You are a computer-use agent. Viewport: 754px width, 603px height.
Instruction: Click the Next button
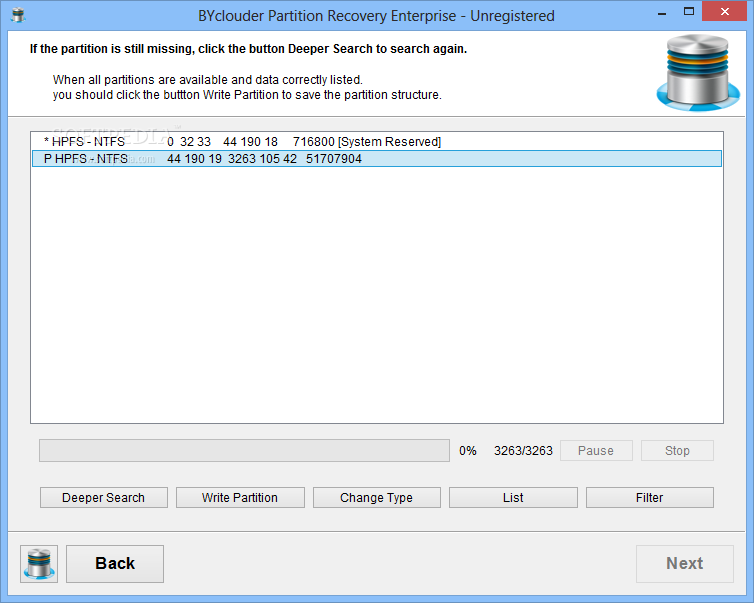685,564
